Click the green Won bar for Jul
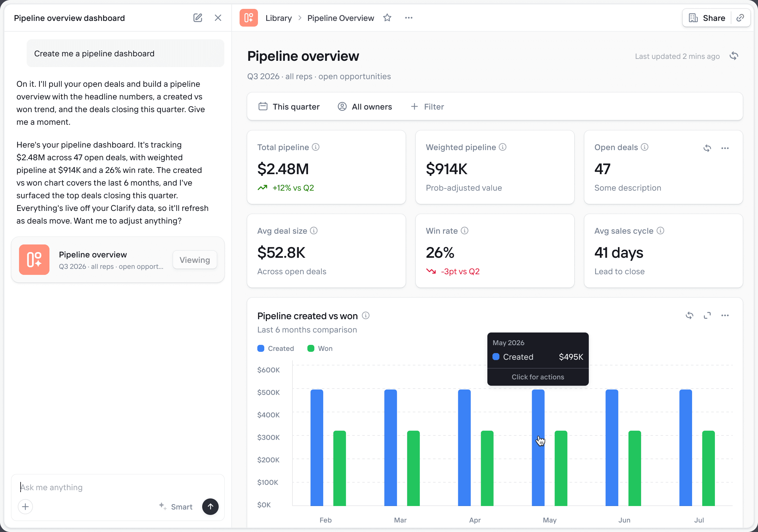The height and width of the screenshot is (532, 758). pos(709,468)
